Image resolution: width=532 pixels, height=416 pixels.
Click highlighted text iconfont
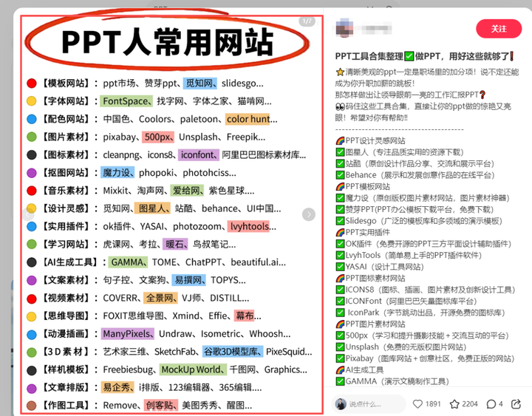pyautogui.click(x=199, y=154)
